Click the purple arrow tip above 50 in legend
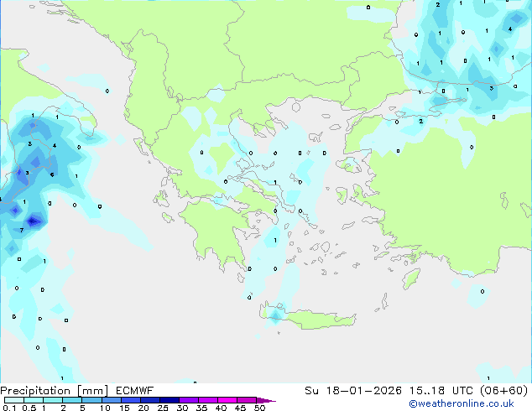 point(266,400)
